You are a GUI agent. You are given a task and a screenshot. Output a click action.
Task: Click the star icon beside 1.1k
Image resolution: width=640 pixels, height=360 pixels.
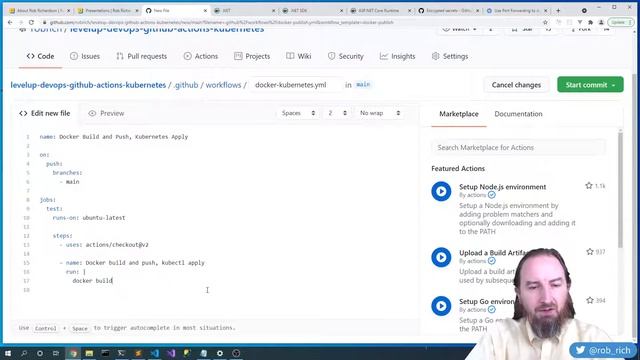tap(589, 186)
